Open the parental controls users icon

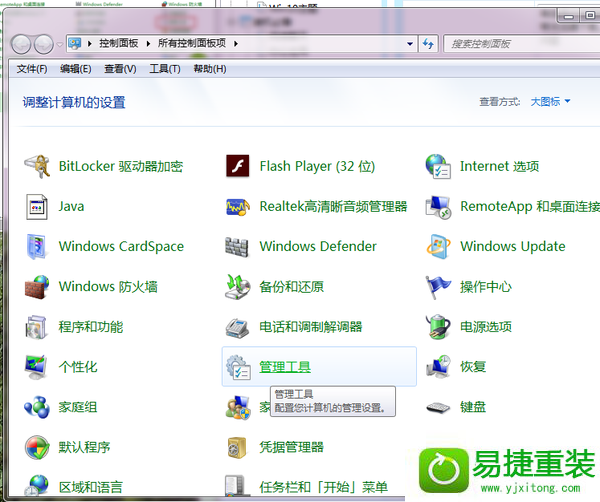coord(238,407)
